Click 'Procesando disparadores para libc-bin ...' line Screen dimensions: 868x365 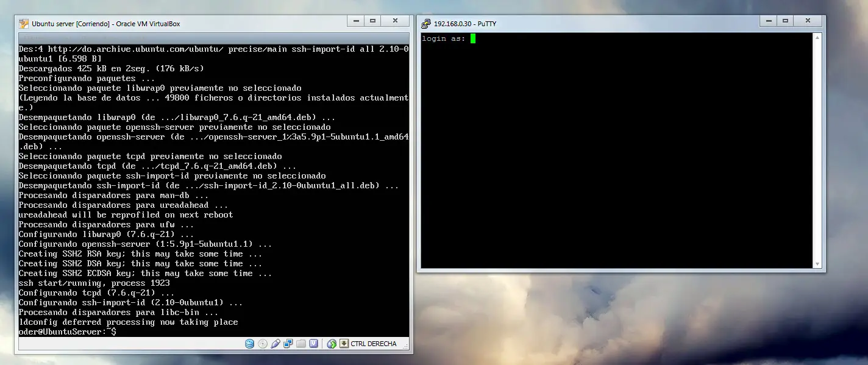point(118,312)
